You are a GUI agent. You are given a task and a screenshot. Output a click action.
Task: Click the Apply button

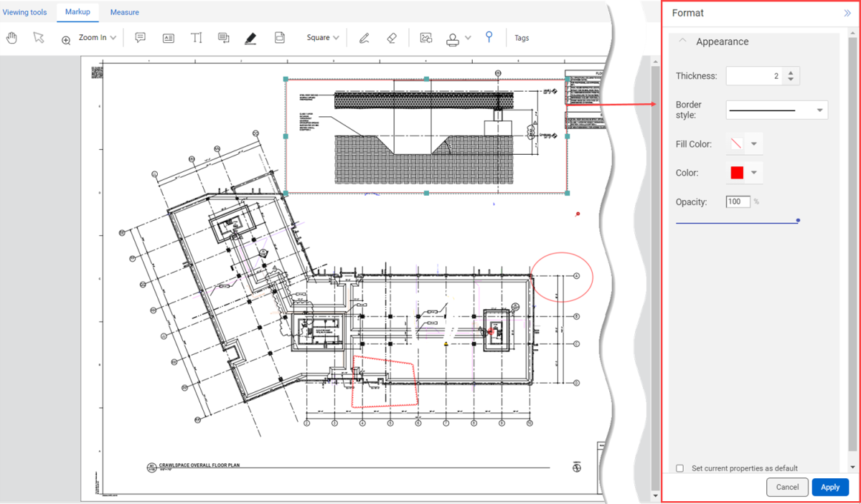pos(830,487)
